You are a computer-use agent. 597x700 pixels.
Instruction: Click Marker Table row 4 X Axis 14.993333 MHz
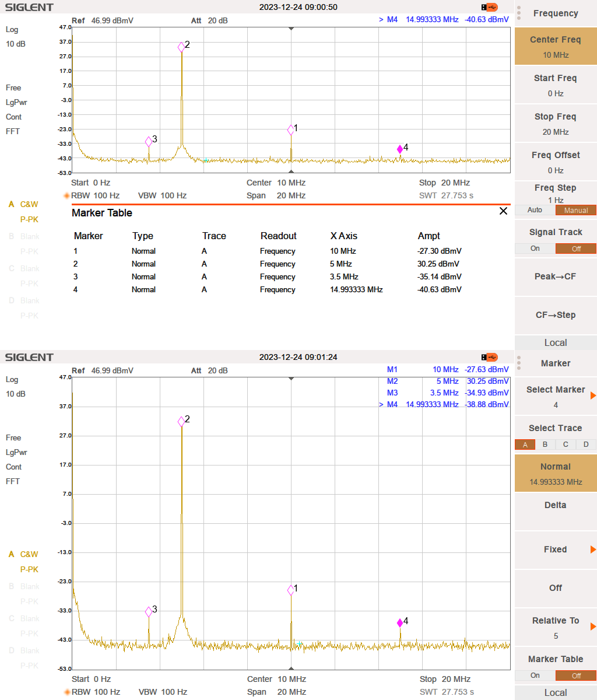(356, 289)
